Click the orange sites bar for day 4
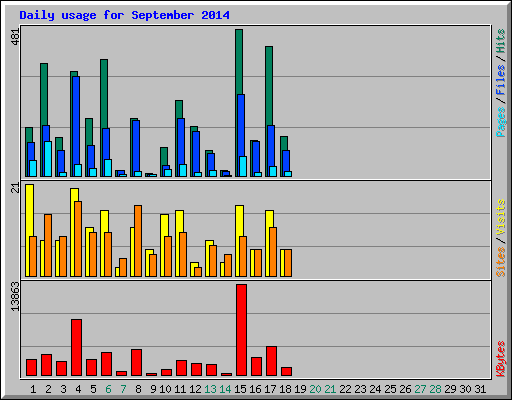This screenshot has width=512, height=400. (x=78, y=239)
